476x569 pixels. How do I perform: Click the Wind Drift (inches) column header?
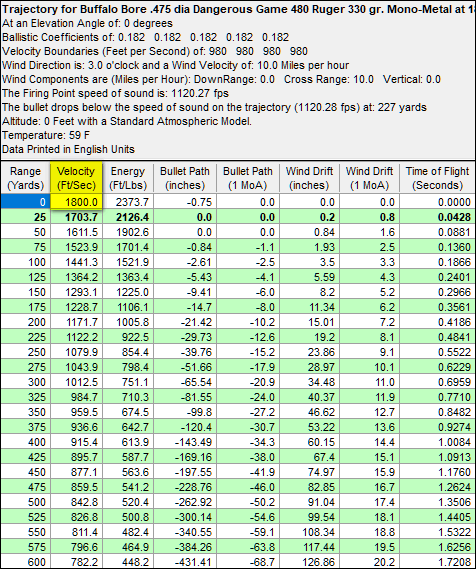tap(309, 178)
